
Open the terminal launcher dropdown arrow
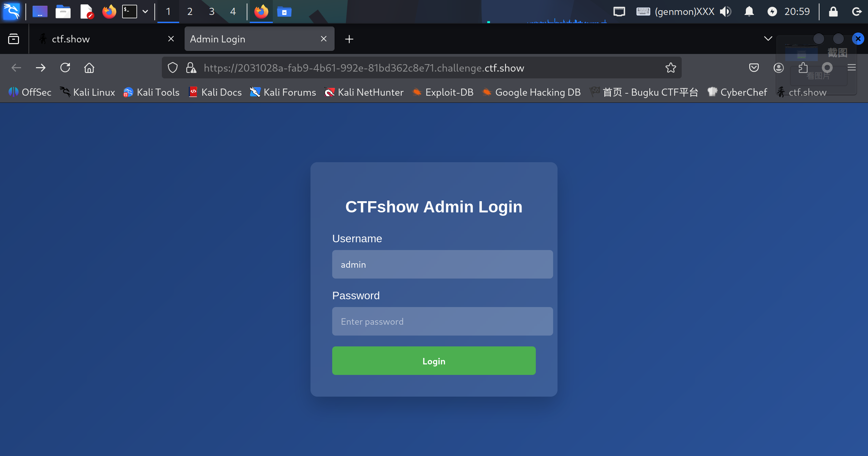(145, 12)
